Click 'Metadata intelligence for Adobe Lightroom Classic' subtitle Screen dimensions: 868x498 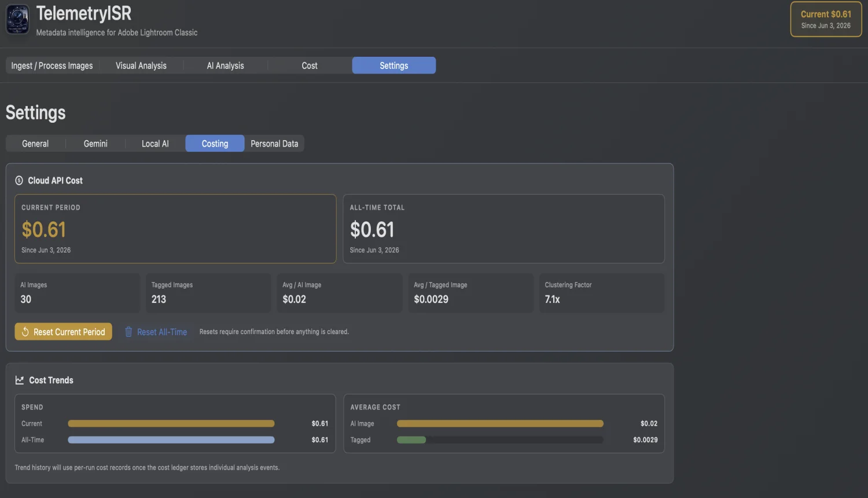(x=117, y=32)
